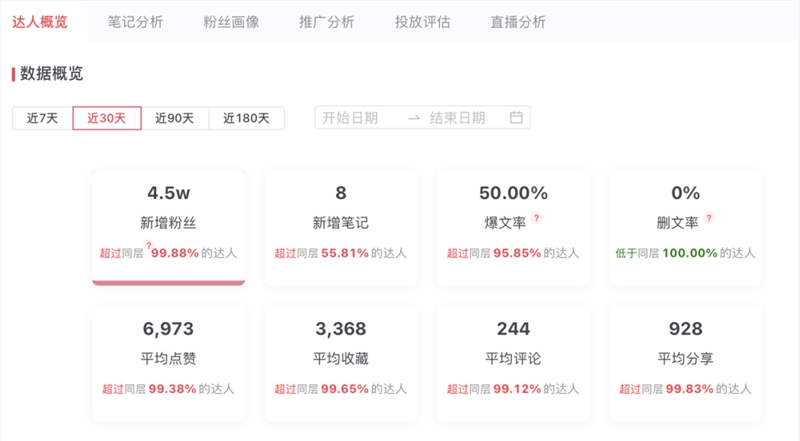Image resolution: width=800 pixels, height=441 pixels.
Task: Switch to the 笔记分析 tab
Action: tap(135, 22)
